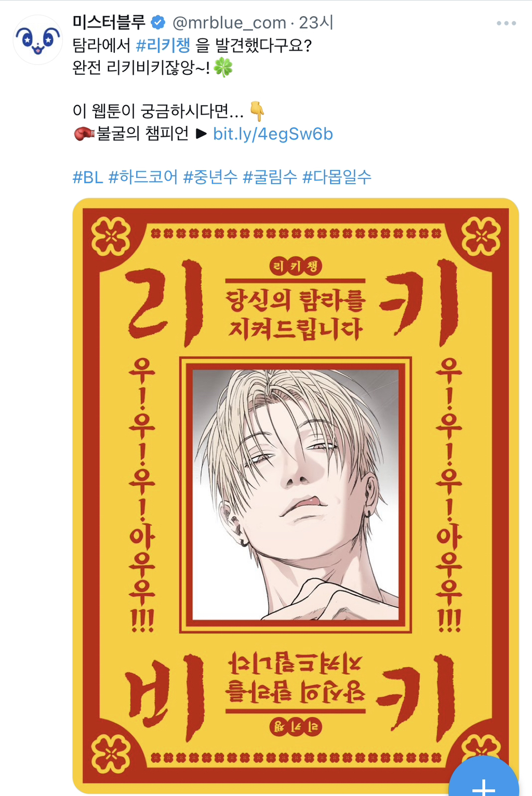Tap the 미스터블루 display name
This screenshot has height=796, width=532.
click(109, 22)
